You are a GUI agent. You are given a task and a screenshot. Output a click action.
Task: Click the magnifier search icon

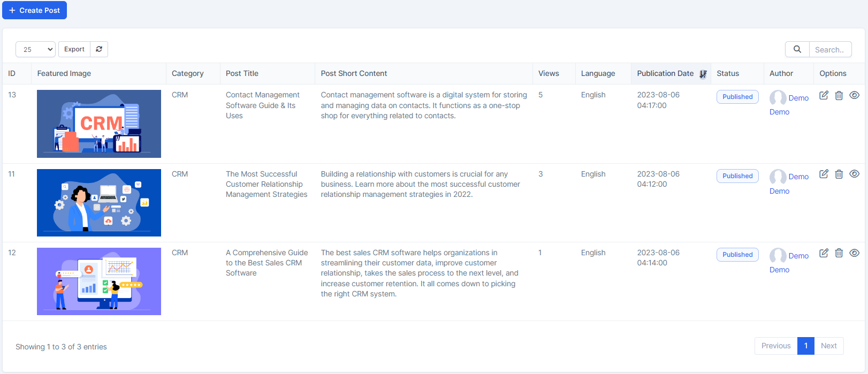point(797,49)
